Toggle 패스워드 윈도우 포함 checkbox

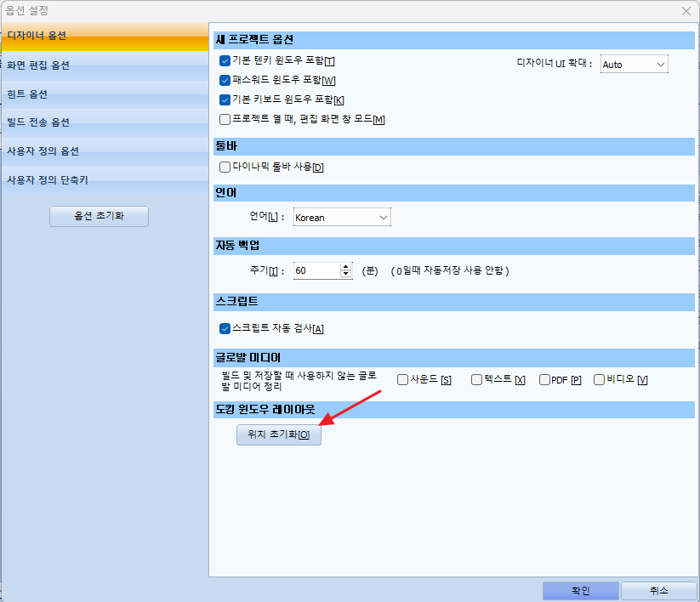pyautogui.click(x=225, y=81)
